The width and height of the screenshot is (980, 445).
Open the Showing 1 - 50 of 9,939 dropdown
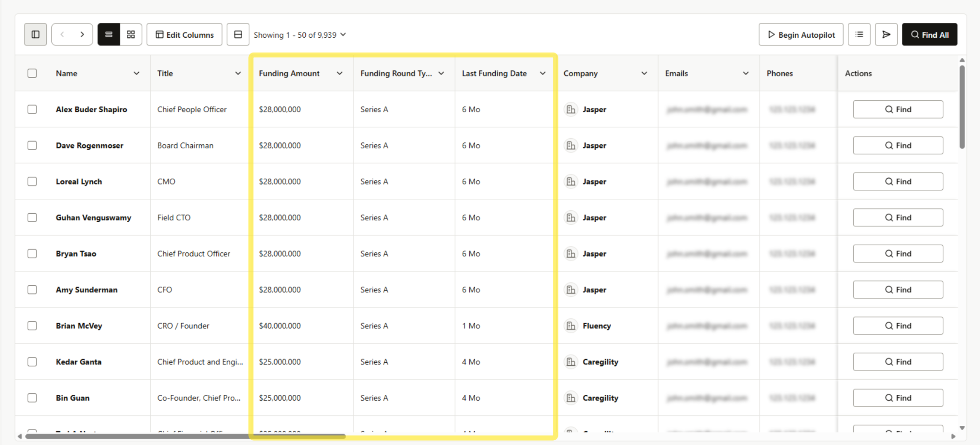300,35
